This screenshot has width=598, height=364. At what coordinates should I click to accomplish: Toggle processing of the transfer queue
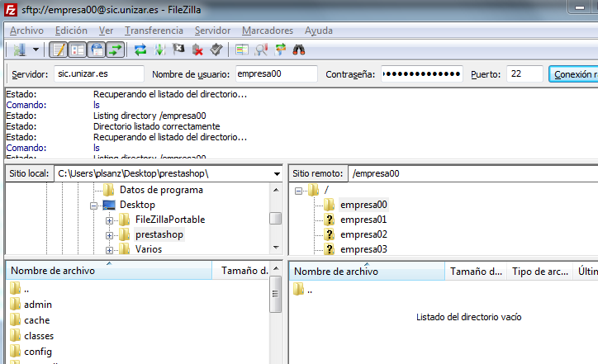159,50
